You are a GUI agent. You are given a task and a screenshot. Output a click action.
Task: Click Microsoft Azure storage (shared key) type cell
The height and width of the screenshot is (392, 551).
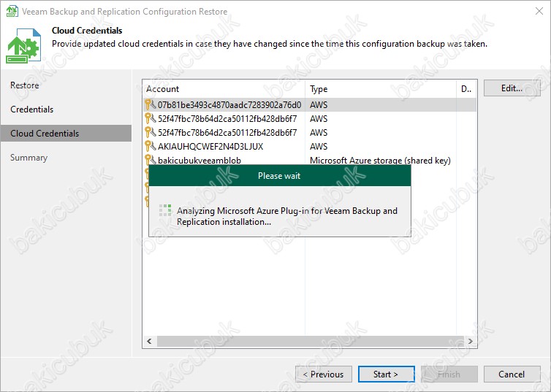380,161
